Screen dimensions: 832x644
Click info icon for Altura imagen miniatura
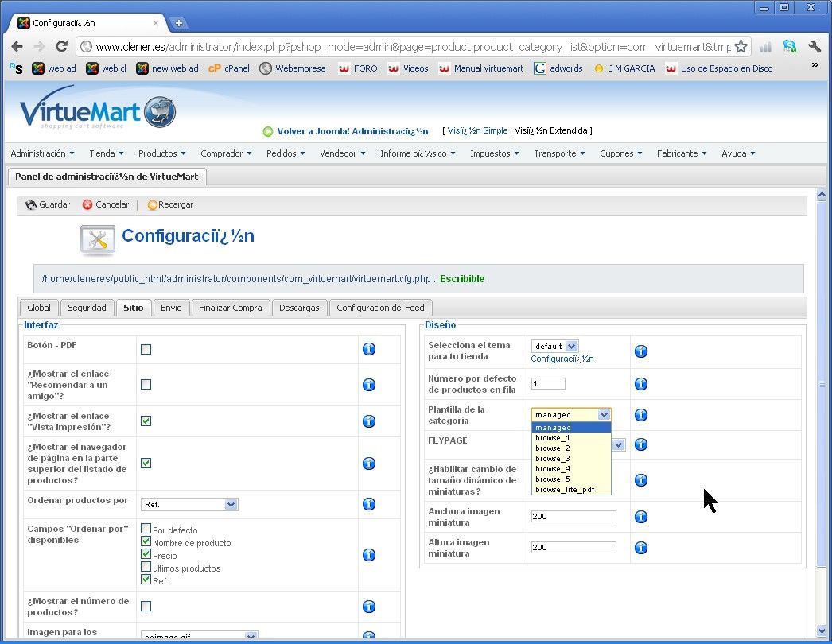click(641, 548)
